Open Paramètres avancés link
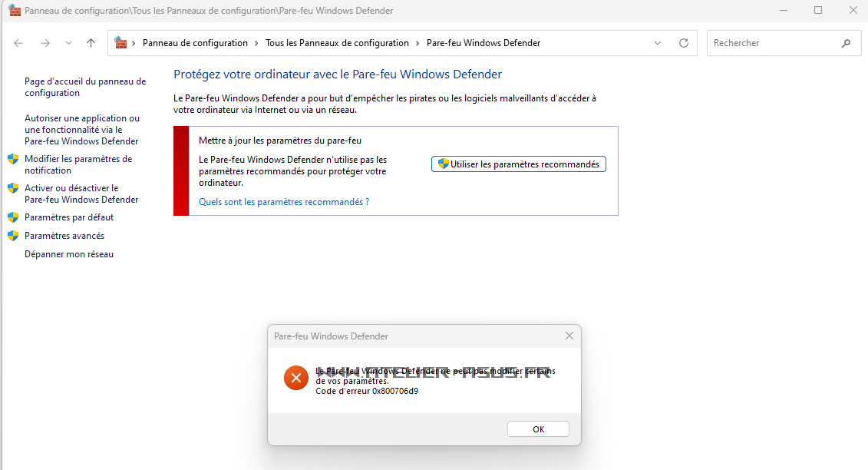868x470 pixels. pos(64,236)
